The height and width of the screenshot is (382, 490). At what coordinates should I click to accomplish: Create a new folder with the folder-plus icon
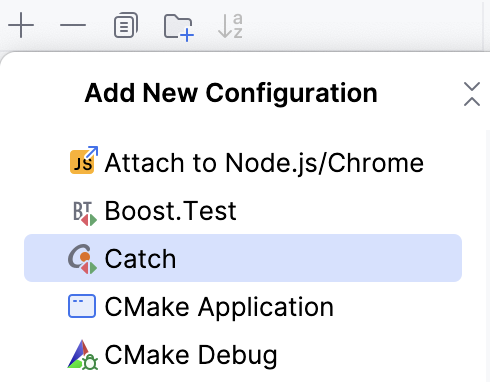tap(179, 28)
